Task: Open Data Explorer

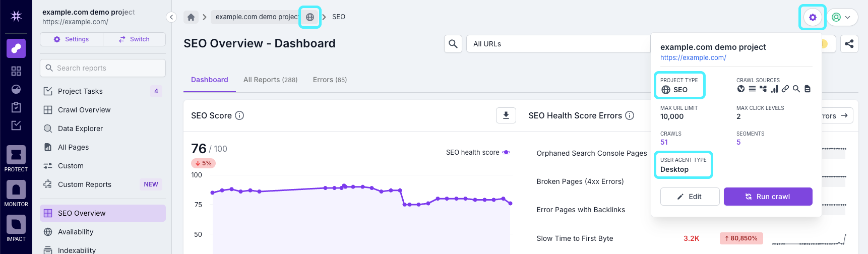Action: (x=103, y=129)
